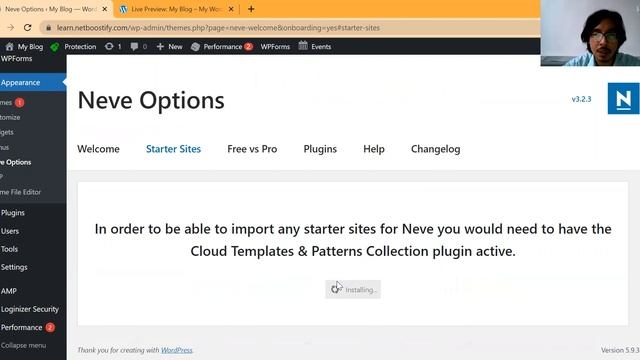Open Events in the admin bar
The height and width of the screenshot is (360, 640).
pos(315,47)
